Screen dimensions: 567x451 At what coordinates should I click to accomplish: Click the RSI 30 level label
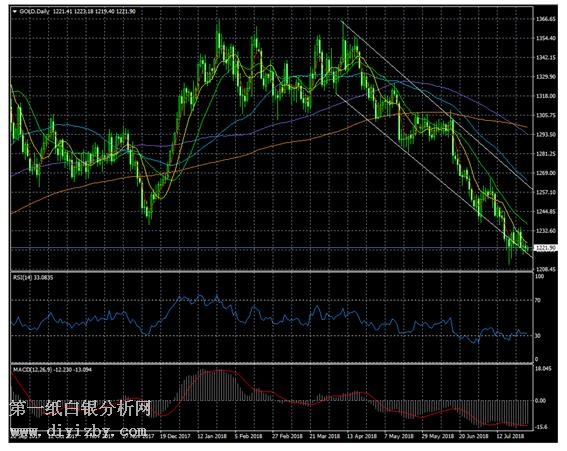(x=538, y=336)
